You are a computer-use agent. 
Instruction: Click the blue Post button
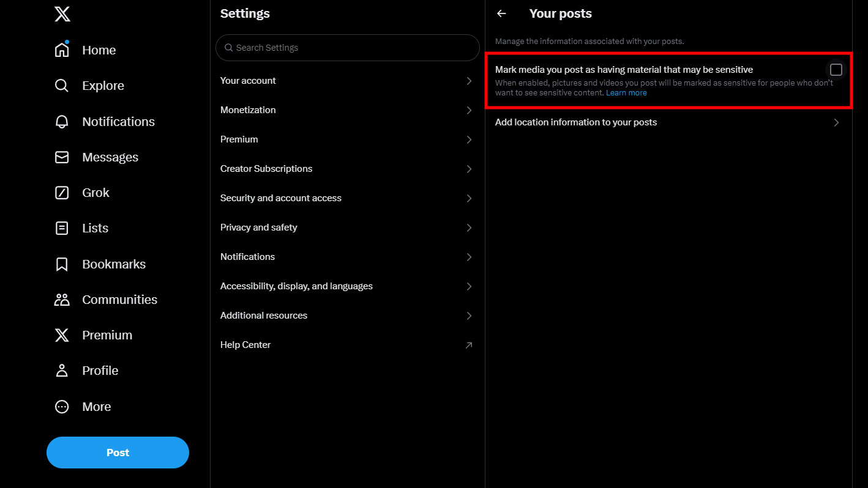118,453
